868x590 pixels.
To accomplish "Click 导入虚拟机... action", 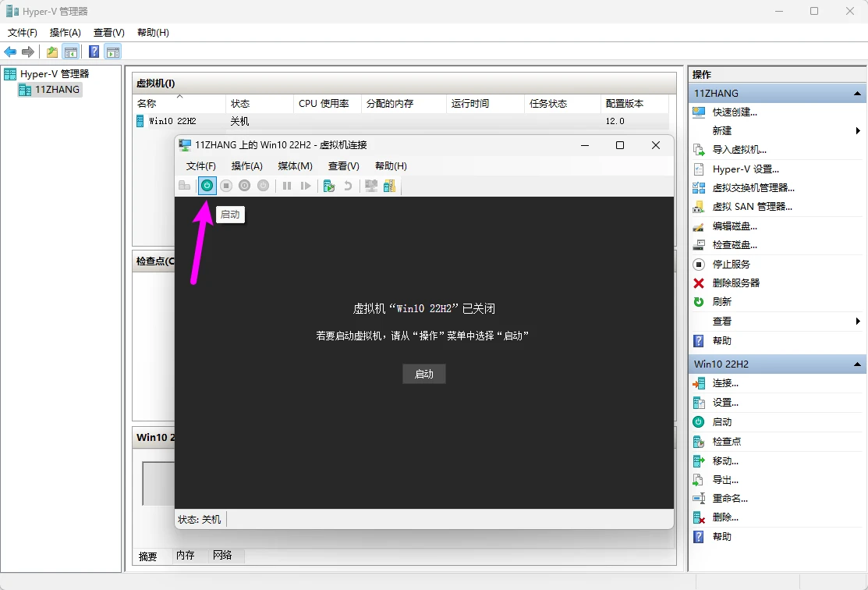I will tap(739, 150).
